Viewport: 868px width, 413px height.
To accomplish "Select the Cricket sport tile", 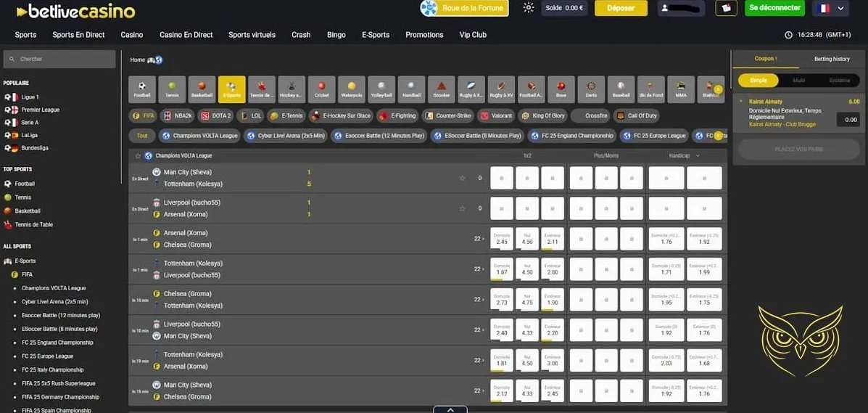I will (x=321, y=89).
